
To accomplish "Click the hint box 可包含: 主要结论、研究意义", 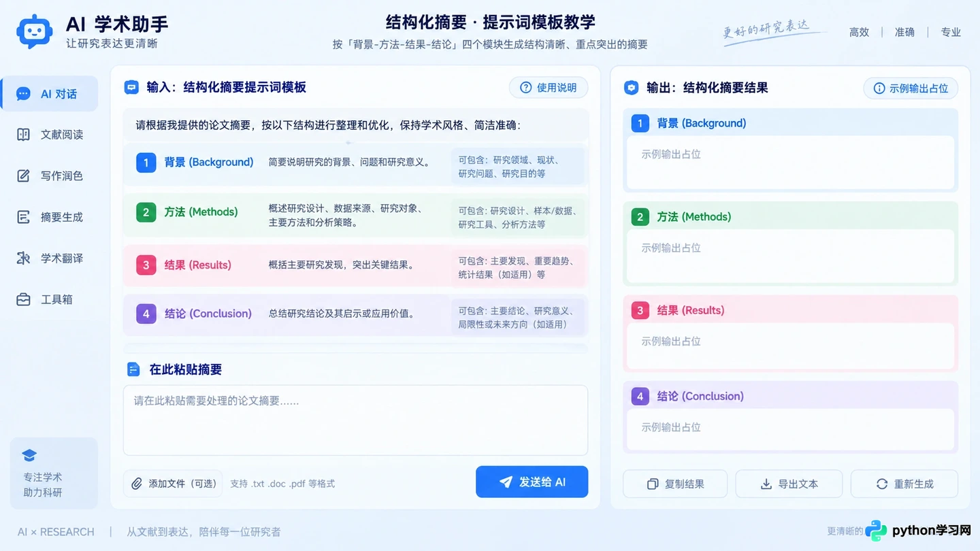I will pyautogui.click(x=517, y=317).
